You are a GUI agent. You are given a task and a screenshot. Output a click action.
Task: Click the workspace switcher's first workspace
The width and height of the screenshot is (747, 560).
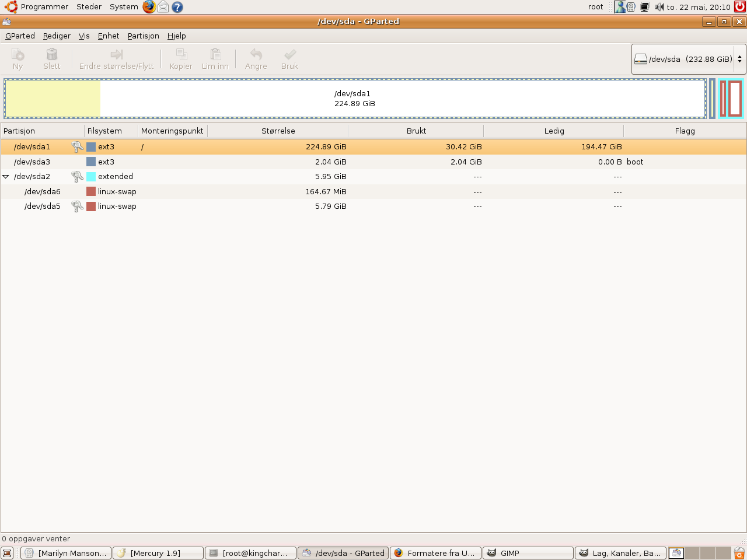pos(676,553)
